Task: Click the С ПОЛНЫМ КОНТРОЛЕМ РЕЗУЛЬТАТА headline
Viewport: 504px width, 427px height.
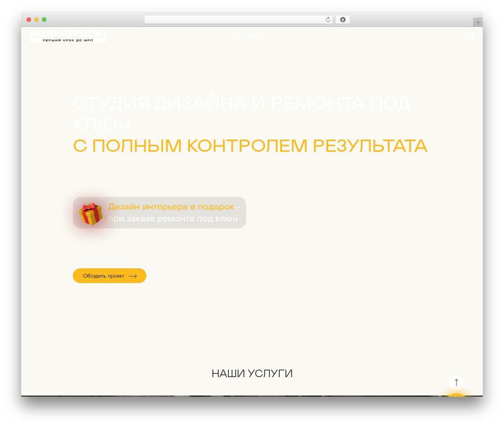Action: click(x=250, y=146)
